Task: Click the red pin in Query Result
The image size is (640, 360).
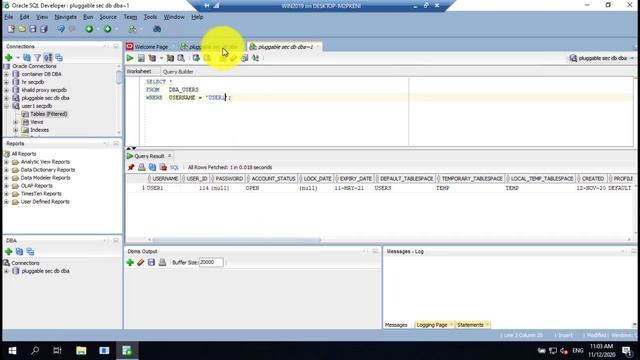Action: pyautogui.click(x=131, y=167)
